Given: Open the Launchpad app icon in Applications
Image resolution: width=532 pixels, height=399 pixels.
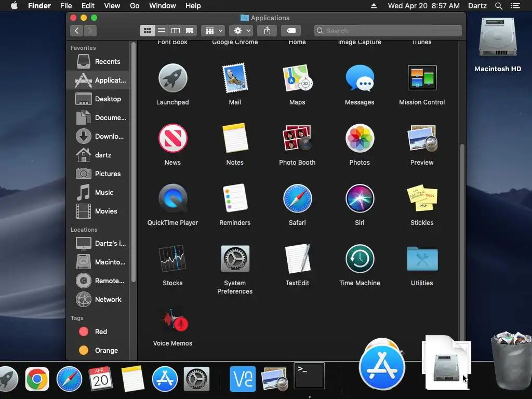Looking at the screenshot, I should pyautogui.click(x=172, y=78).
